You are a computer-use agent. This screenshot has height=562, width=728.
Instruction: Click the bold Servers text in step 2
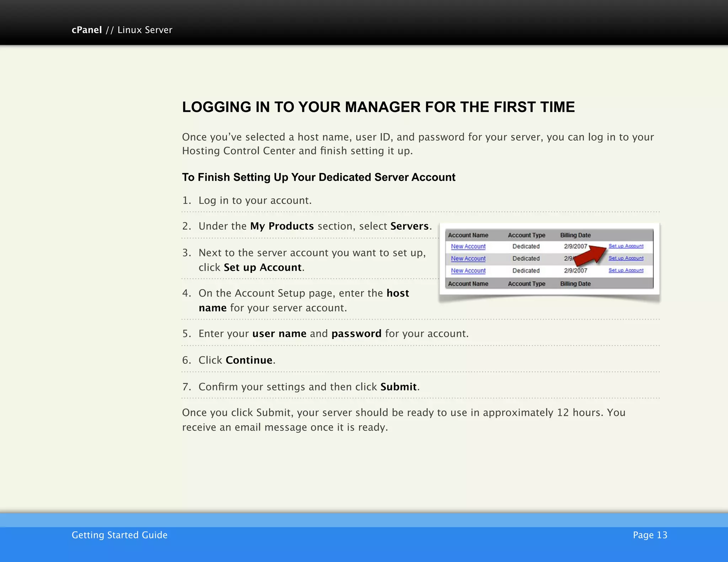point(409,226)
